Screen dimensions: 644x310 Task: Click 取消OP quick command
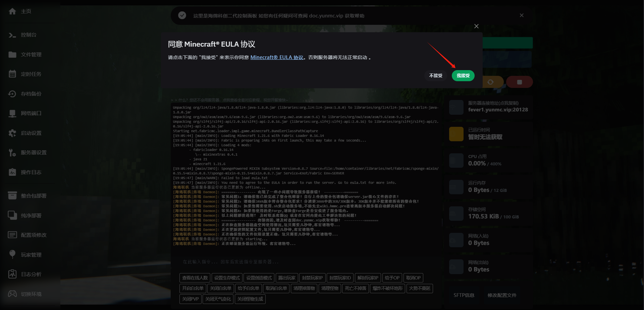pyautogui.click(x=413, y=278)
